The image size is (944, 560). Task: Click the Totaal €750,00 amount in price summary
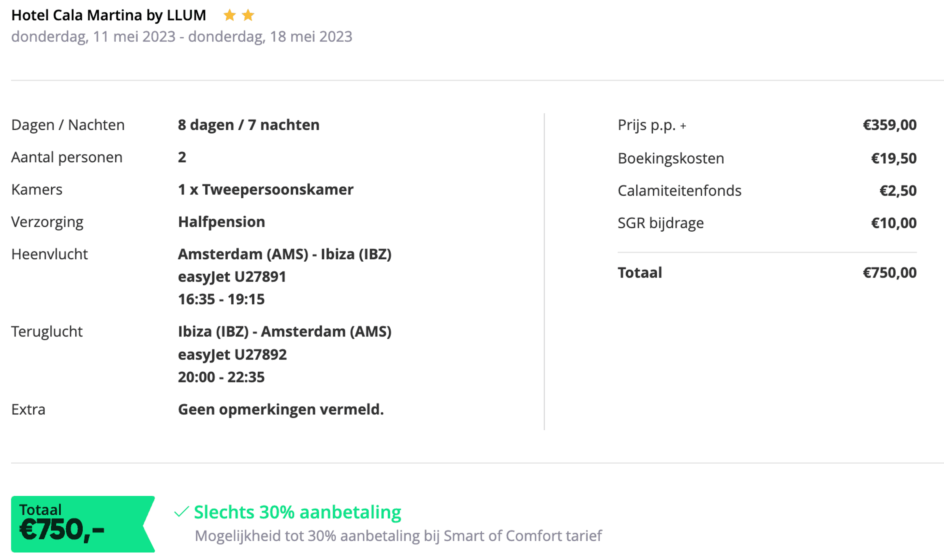890,272
